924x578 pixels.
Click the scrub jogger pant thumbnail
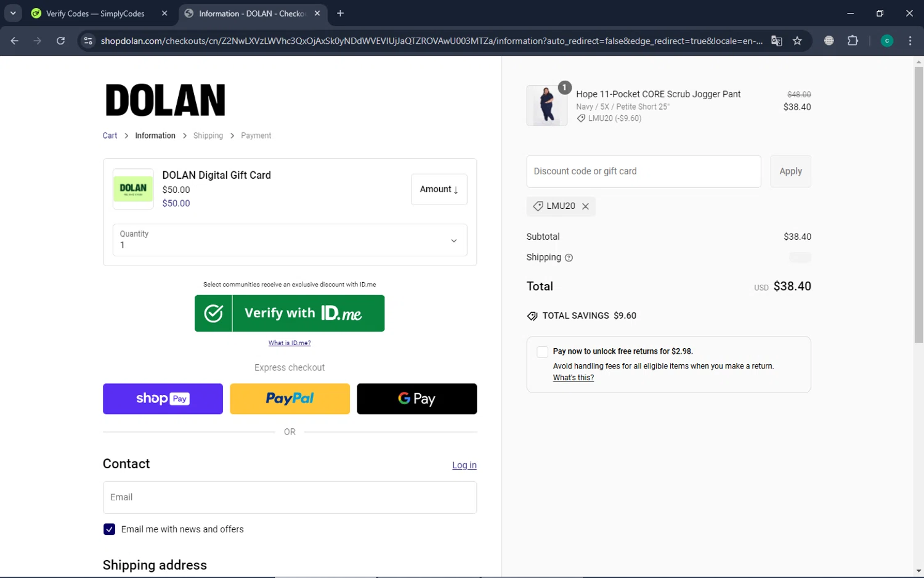click(547, 105)
